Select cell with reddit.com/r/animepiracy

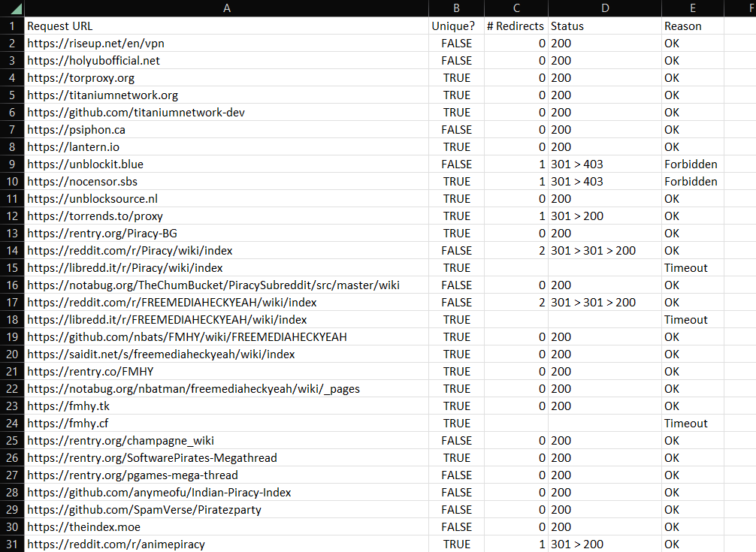coord(227,544)
